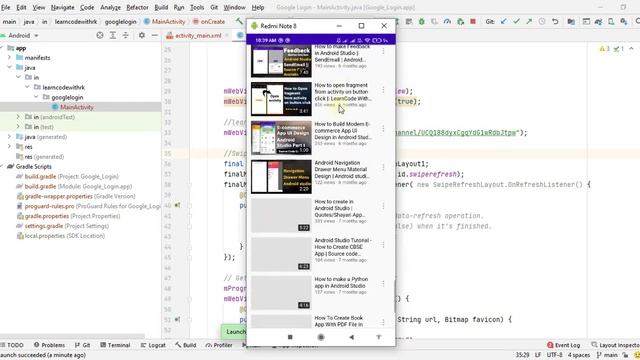Image resolution: width=640 pixels, height=360 pixels.
Task: Expand the manifests folder
Action: (x=9, y=58)
